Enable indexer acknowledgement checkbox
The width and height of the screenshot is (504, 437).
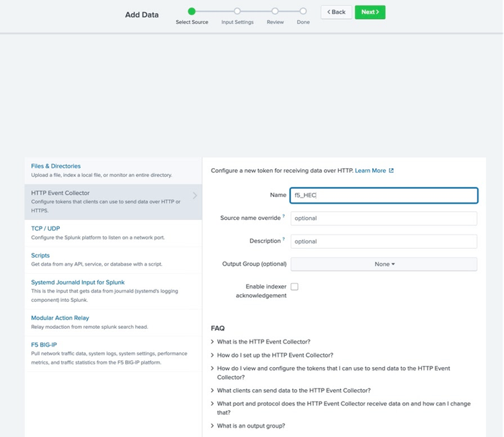[x=294, y=286]
